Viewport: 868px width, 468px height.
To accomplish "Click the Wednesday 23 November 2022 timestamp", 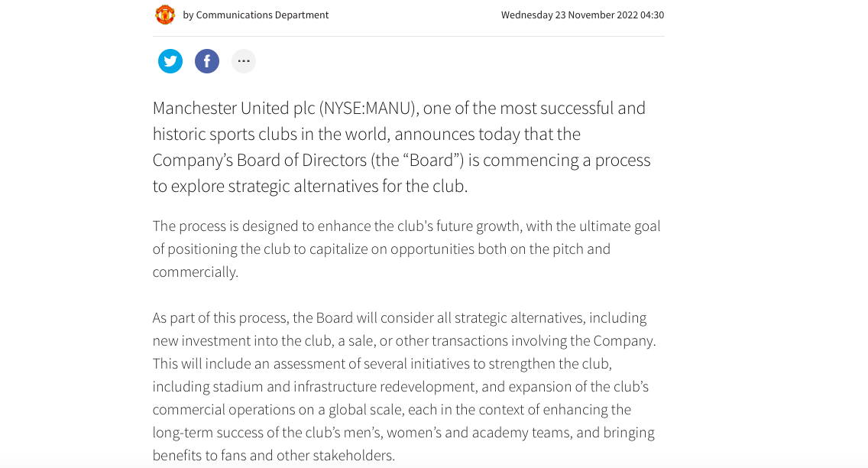I will pos(582,15).
